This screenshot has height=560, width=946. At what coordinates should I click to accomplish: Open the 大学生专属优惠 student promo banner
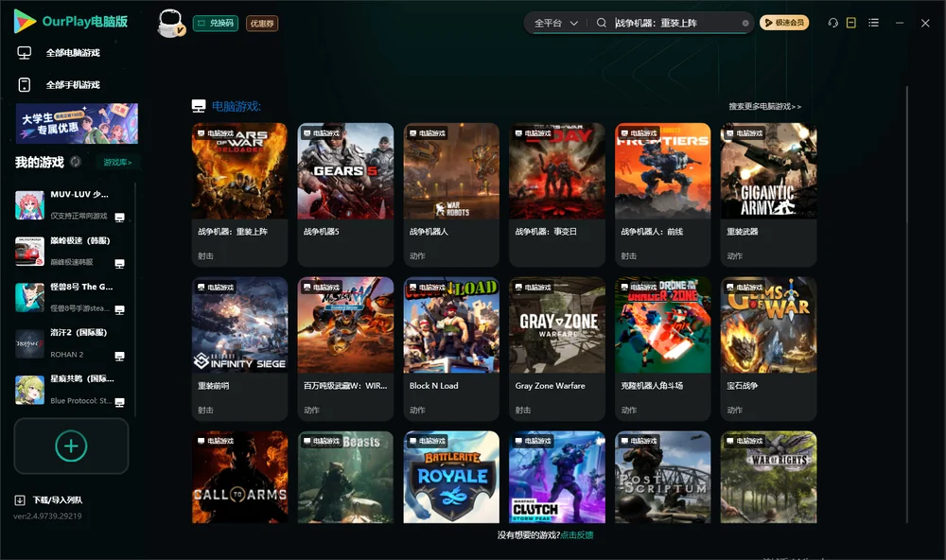pyautogui.click(x=77, y=123)
